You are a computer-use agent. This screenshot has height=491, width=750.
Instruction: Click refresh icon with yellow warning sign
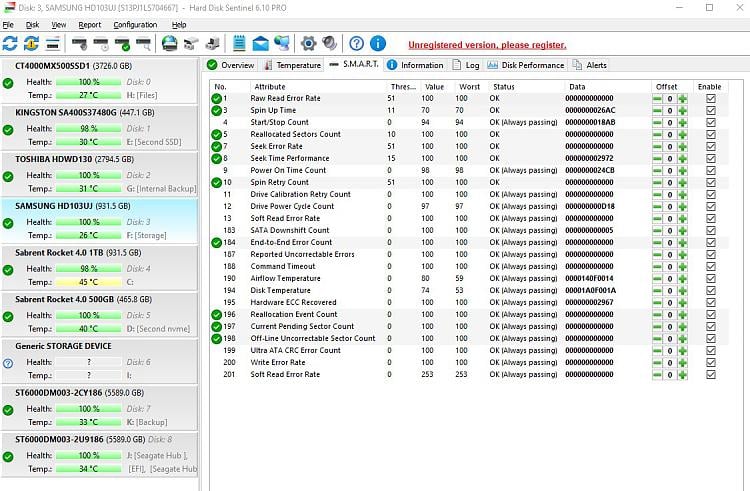[32, 44]
